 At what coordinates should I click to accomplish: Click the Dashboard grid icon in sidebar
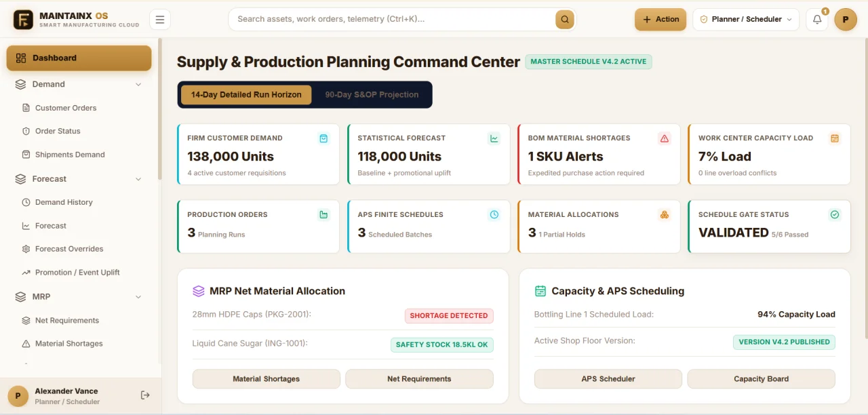point(21,58)
